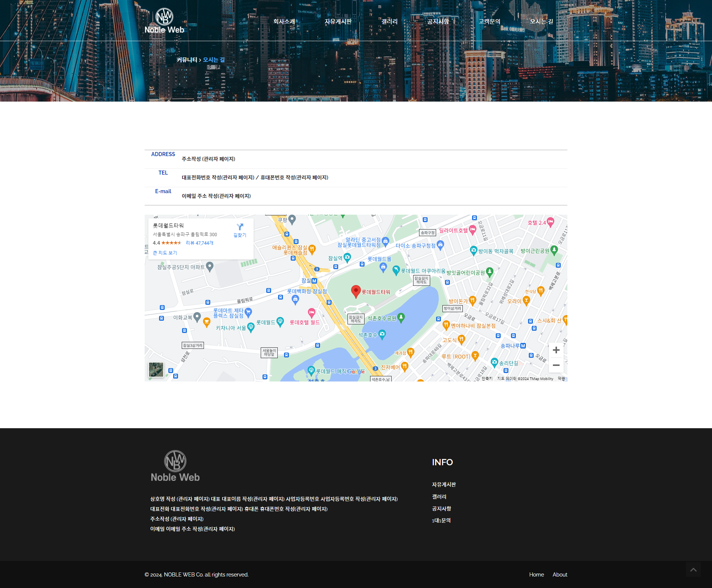Open the 갤러리 menu item
Screen dimensions: 712x588
point(389,22)
